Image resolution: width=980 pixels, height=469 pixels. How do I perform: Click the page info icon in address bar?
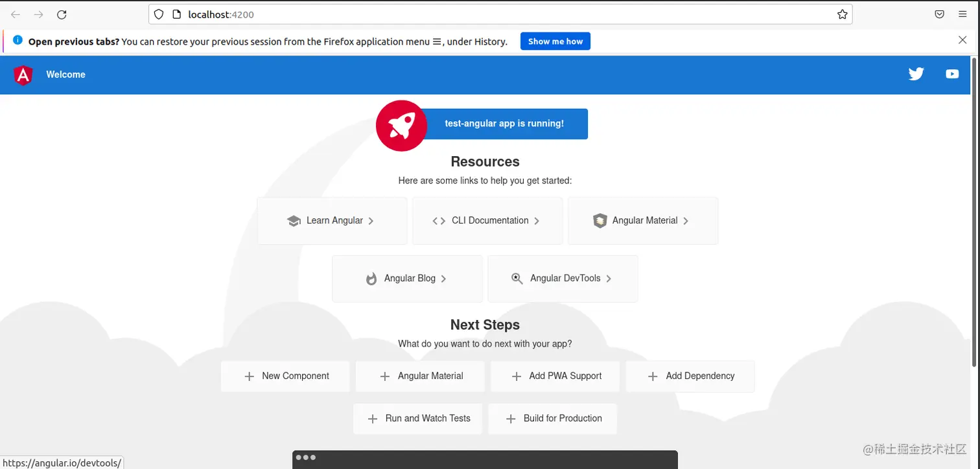176,14
